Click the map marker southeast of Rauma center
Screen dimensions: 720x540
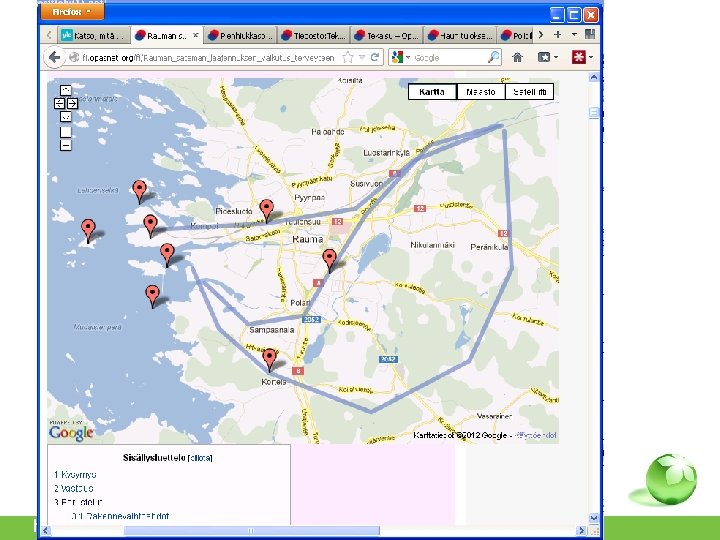click(x=329, y=260)
